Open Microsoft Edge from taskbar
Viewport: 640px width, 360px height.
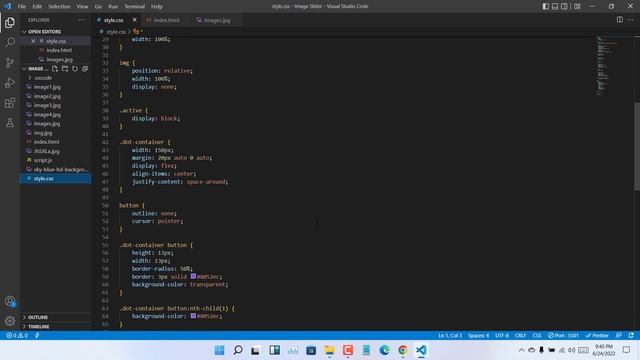point(384,350)
